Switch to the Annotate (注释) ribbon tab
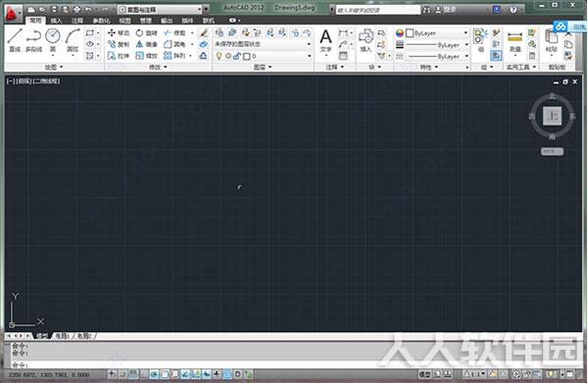Image resolution: width=588 pixels, height=383 pixels. (x=77, y=21)
